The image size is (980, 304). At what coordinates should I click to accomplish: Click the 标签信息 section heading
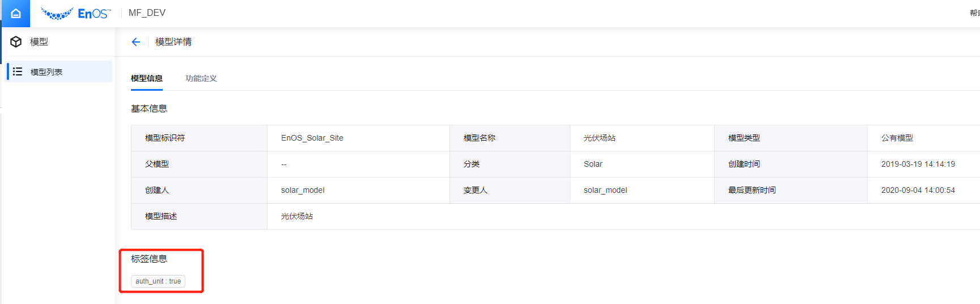[x=149, y=259]
